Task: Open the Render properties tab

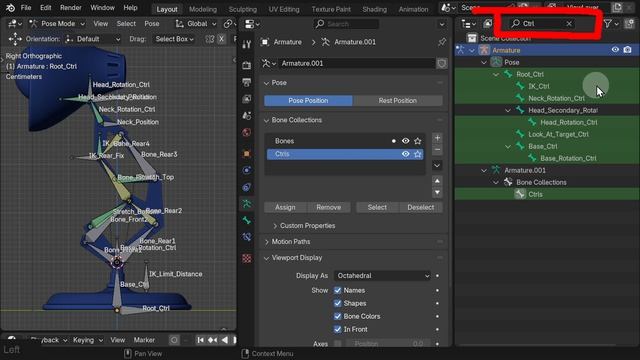Action: point(247,65)
